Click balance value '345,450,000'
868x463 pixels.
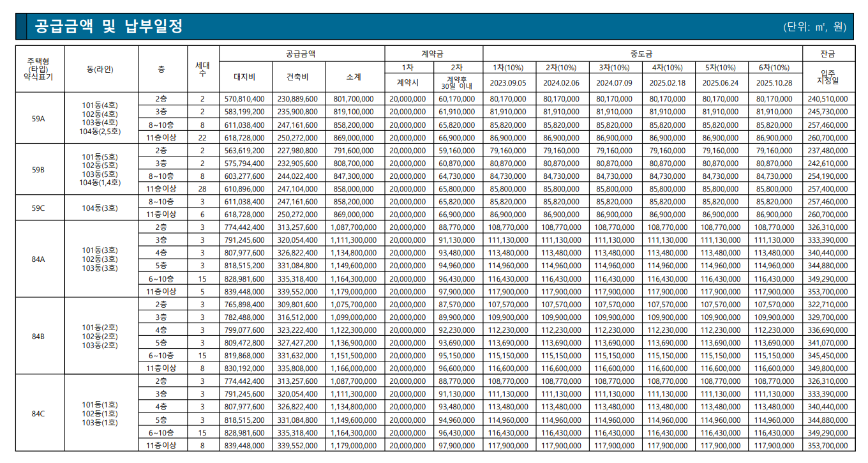[x=828, y=355]
